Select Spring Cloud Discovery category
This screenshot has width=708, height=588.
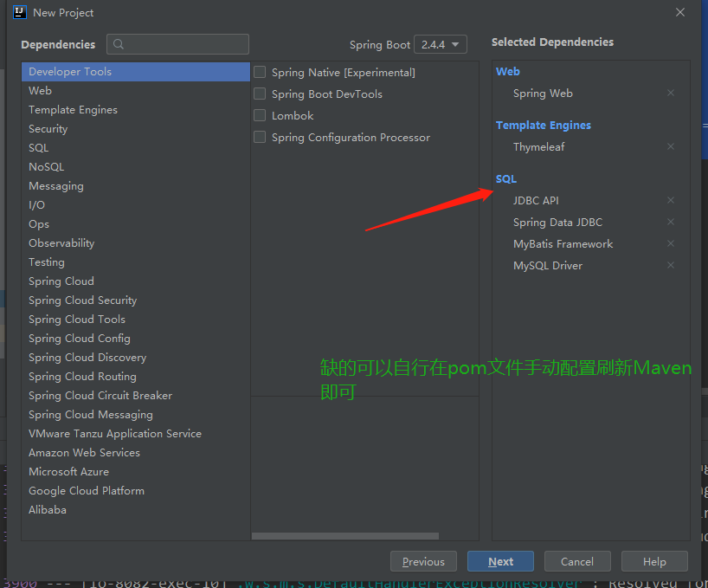(x=136, y=358)
